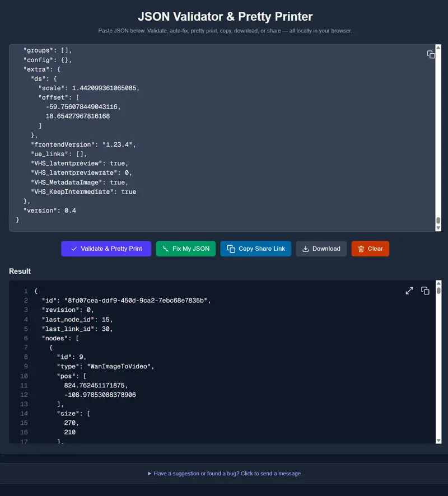Click the Result panel scrollbar thumb
The image size is (448, 496).
point(438,291)
